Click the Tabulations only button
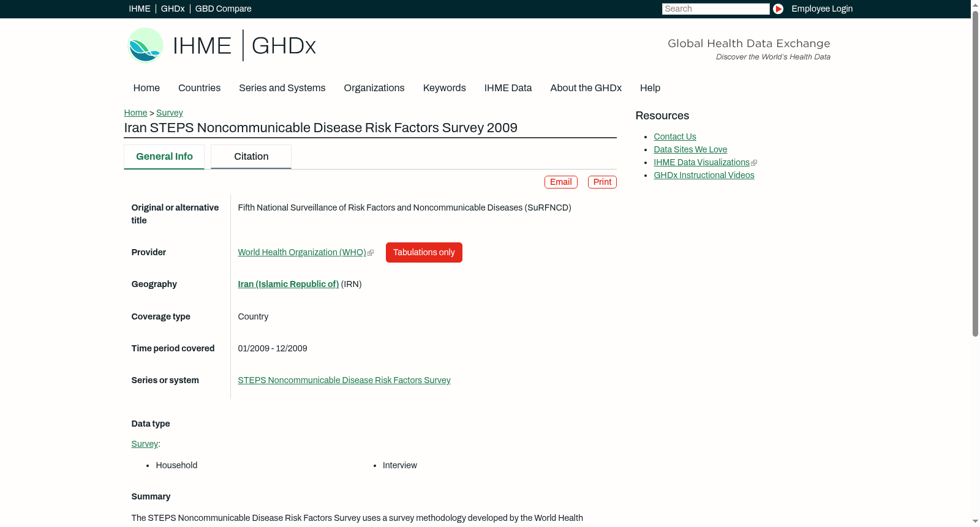Image resolution: width=980 pixels, height=527 pixels. [x=424, y=253]
